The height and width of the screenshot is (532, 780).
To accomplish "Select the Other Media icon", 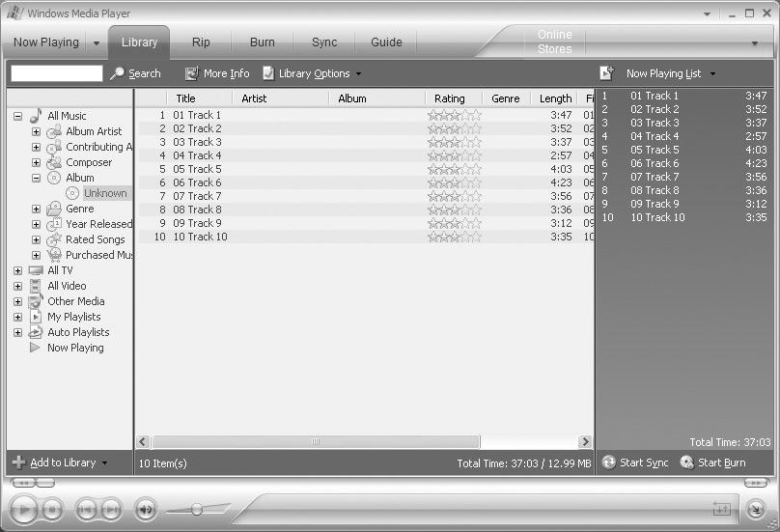I will [36, 301].
